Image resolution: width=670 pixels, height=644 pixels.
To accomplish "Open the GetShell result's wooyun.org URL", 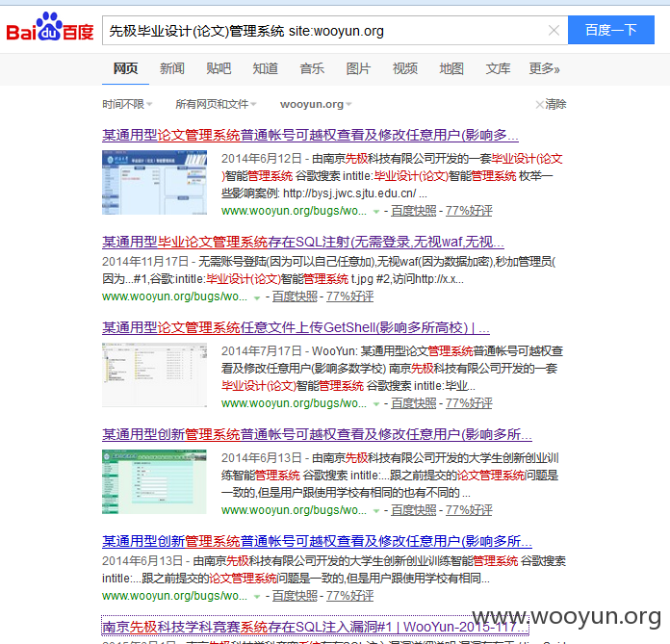I will click(x=294, y=403).
